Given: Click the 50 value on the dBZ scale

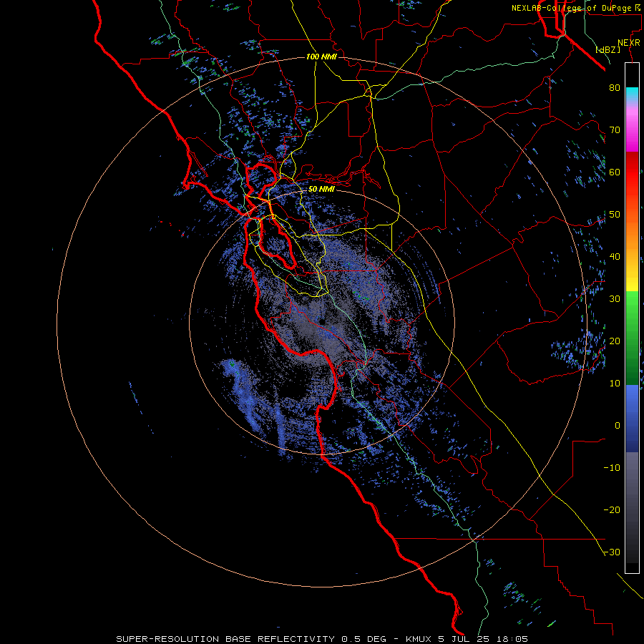Looking at the screenshot, I should click(615, 215).
